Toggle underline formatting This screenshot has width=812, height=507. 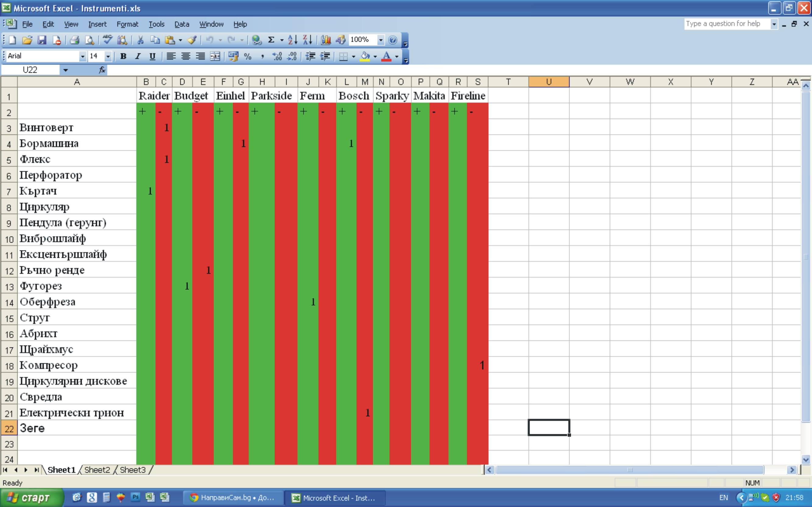point(152,56)
